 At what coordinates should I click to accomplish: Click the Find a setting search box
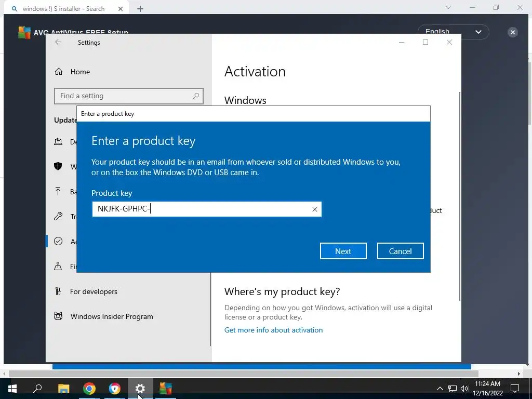129,96
